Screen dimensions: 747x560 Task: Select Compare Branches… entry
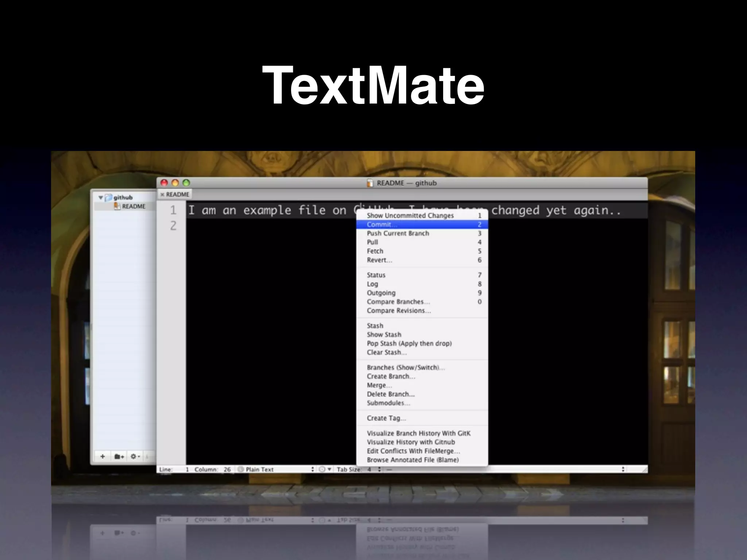(422, 302)
